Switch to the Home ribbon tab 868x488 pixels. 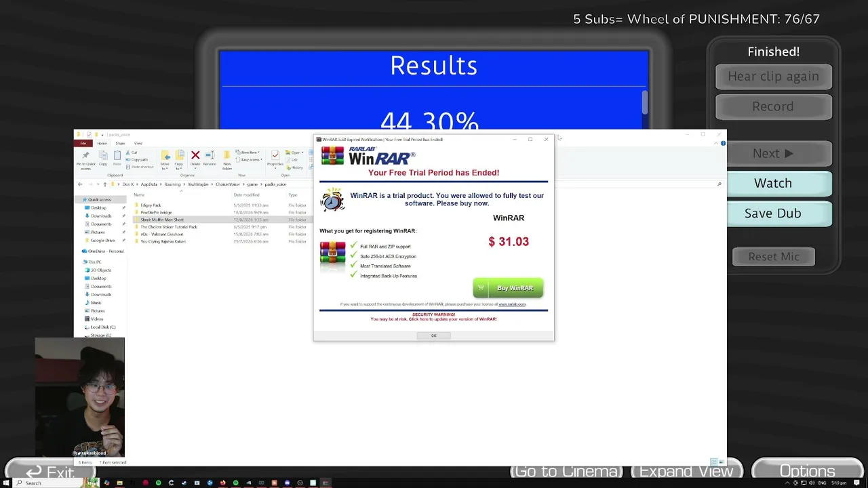point(102,143)
